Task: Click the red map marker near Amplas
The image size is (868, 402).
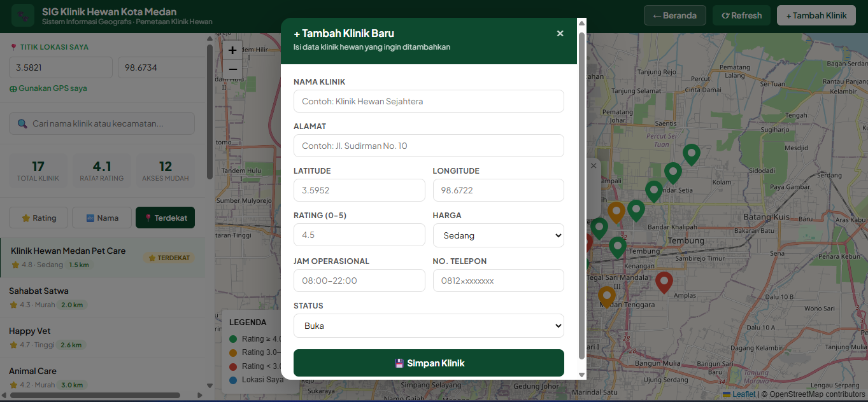Action: click(664, 282)
